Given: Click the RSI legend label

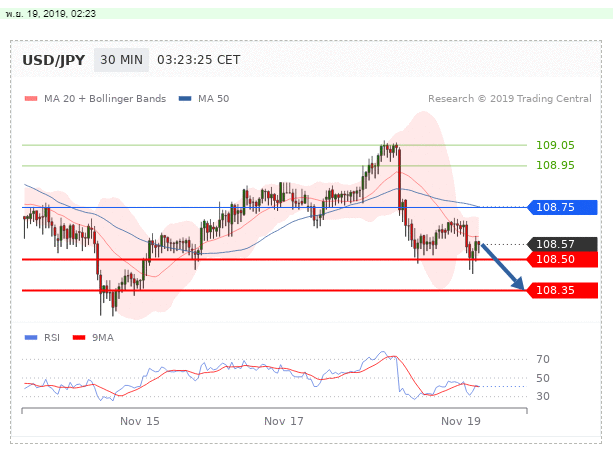Looking at the screenshot, I should [52, 337].
